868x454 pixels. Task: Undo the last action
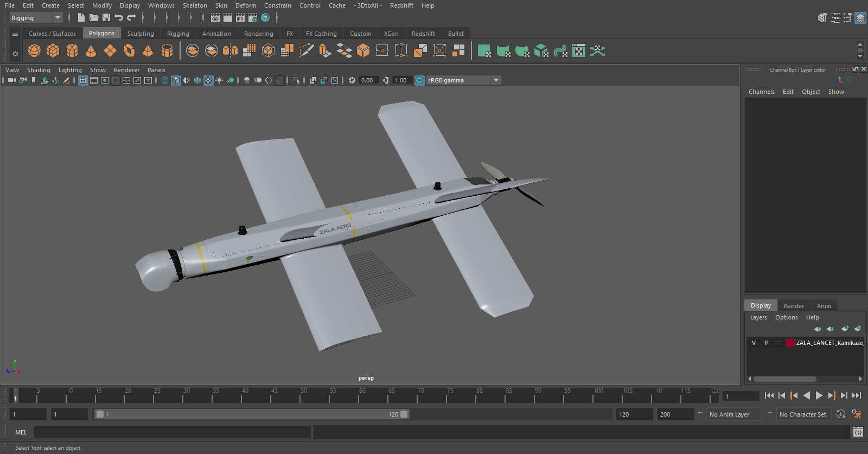tap(119, 18)
